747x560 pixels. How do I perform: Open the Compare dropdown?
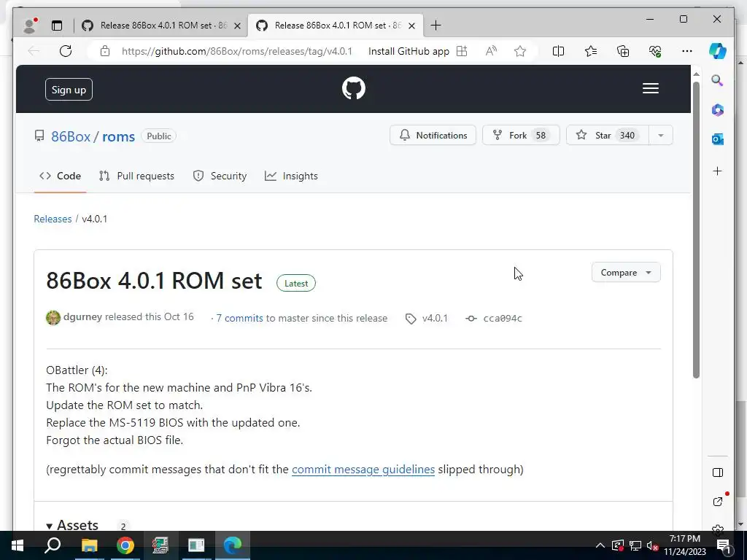pos(625,273)
